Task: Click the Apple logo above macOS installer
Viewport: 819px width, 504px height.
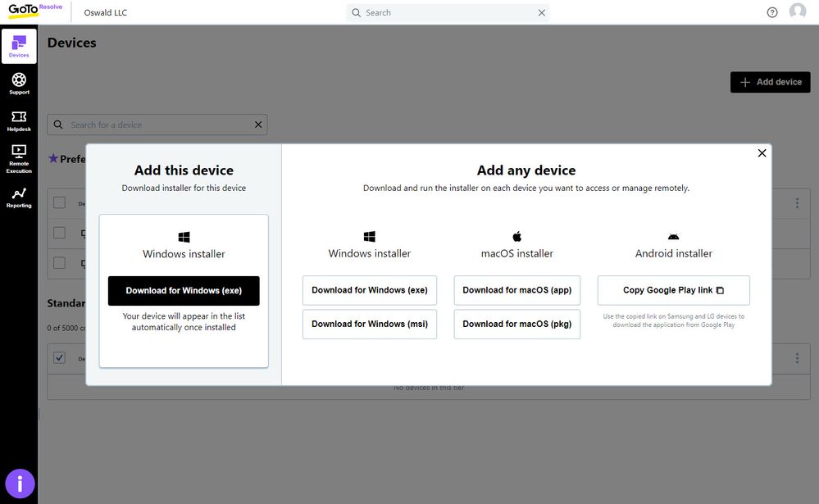Action: [517, 237]
